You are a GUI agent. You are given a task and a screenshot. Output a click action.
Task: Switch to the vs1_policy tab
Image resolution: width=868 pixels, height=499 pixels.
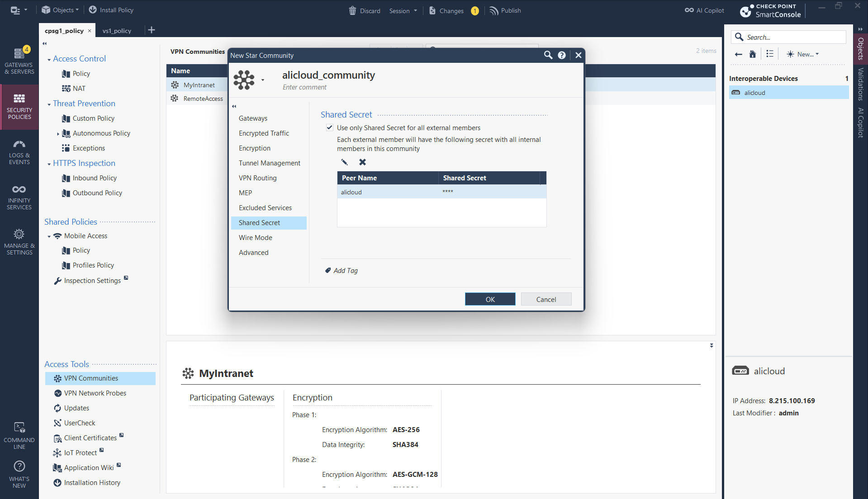tap(117, 31)
